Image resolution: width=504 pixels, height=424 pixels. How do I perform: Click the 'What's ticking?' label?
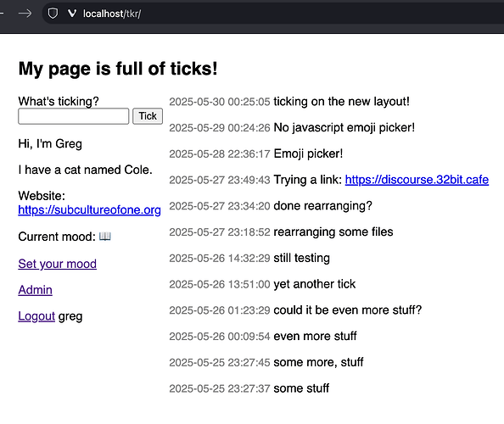tap(59, 101)
